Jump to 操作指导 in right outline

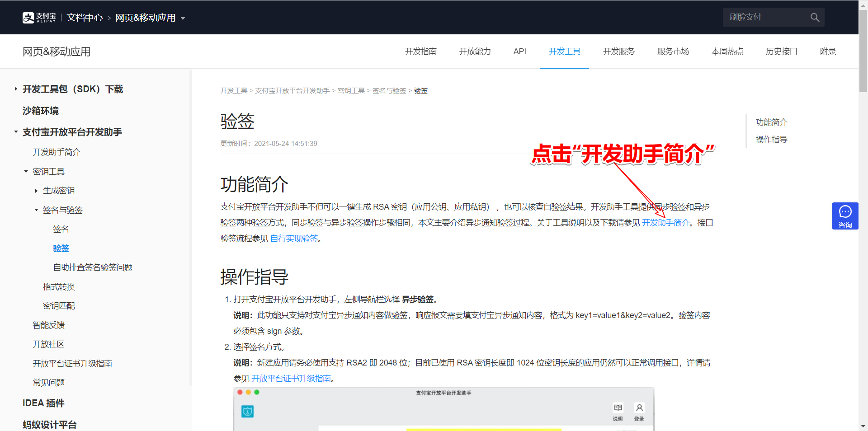[771, 140]
